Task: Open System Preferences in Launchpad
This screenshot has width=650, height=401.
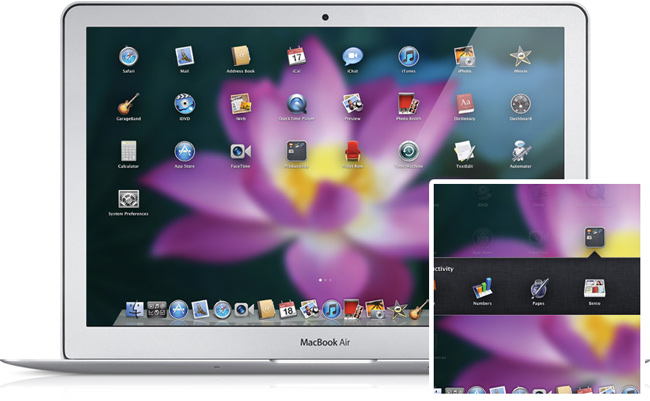Action: pyautogui.click(x=128, y=198)
